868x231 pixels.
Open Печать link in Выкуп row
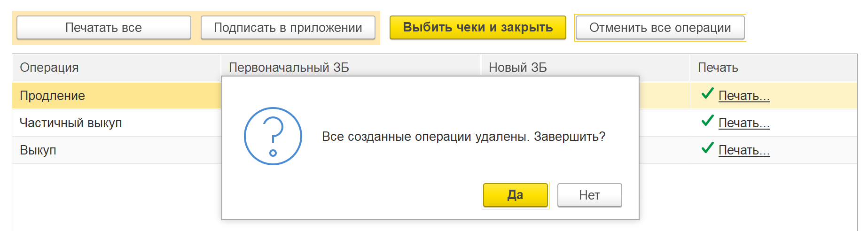tap(744, 150)
